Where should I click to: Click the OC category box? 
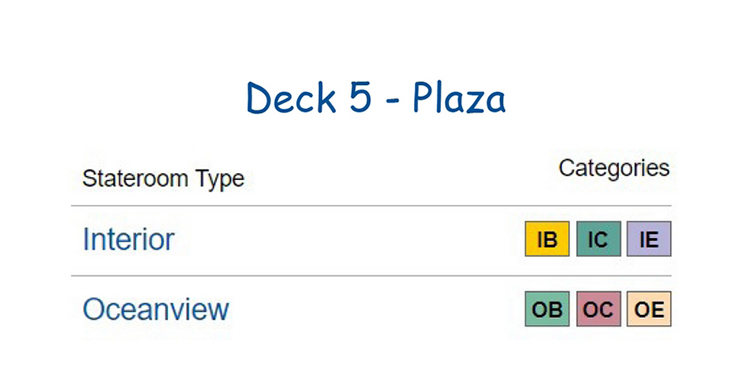[x=598, y=309]
